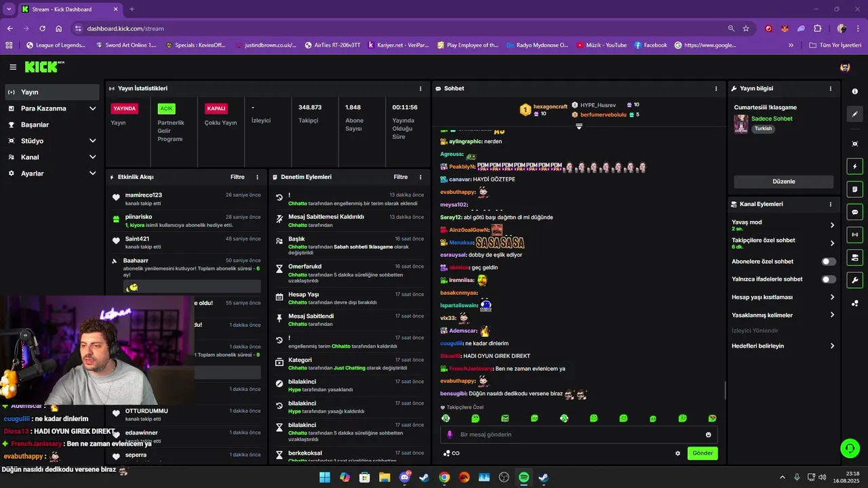
Task: Open the Yayın bilgisi panel three-dot menu
Action: [x=831, y=89]
